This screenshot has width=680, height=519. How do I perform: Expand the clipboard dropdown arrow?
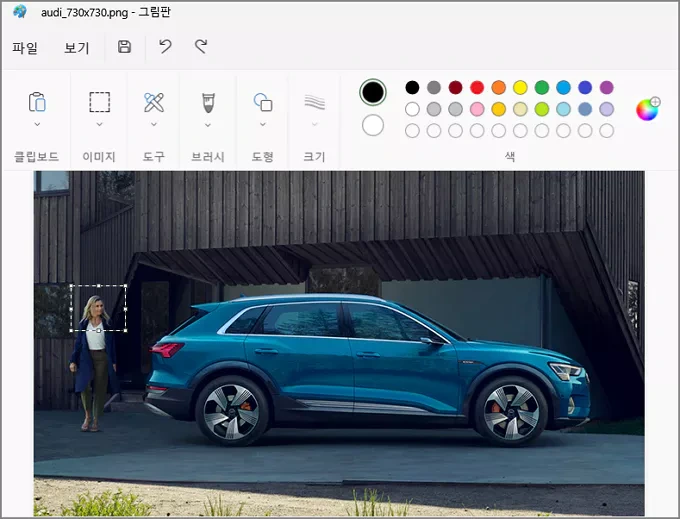tap(37, 124)
